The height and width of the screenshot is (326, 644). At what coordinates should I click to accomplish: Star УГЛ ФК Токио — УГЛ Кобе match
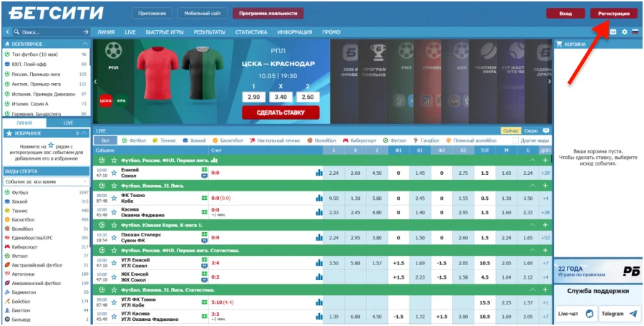[114, 302]
